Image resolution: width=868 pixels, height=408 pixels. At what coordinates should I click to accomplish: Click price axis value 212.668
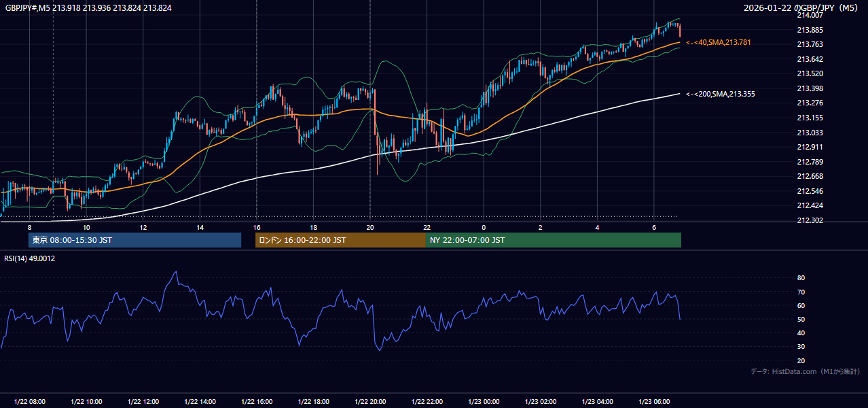tap(810, 176)
